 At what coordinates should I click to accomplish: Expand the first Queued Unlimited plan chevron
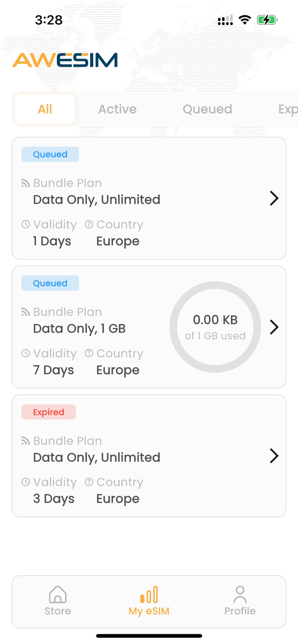click(274, 198)
